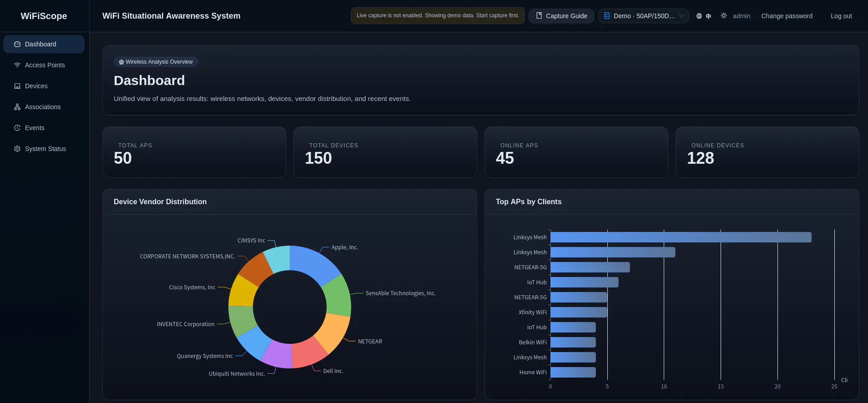Click the Dashboard gauge icon in sidebar

pos(17,44)
